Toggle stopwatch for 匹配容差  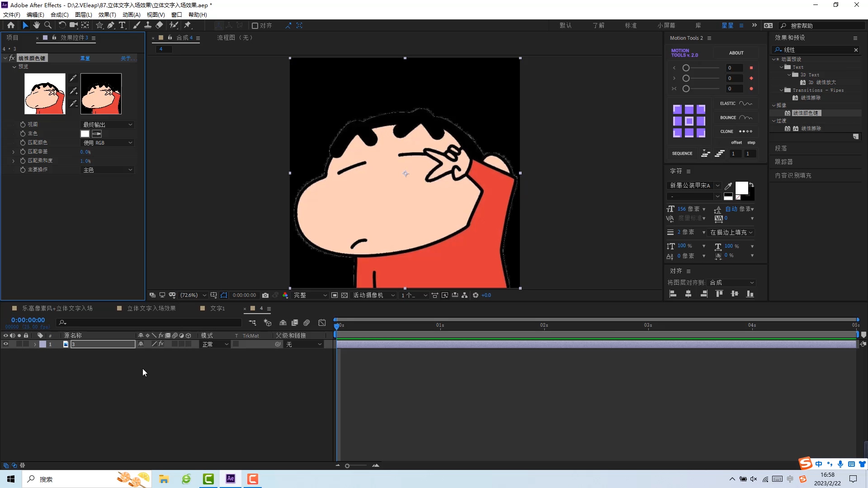pos(23,152)
